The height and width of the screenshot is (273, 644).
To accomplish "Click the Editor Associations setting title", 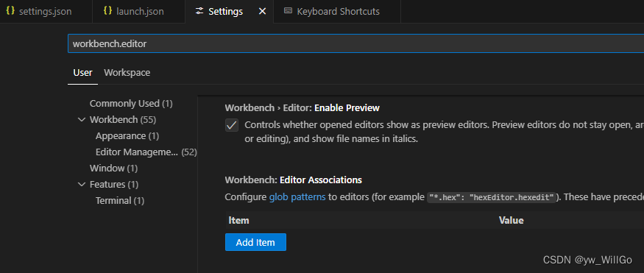I will [293, 180].
